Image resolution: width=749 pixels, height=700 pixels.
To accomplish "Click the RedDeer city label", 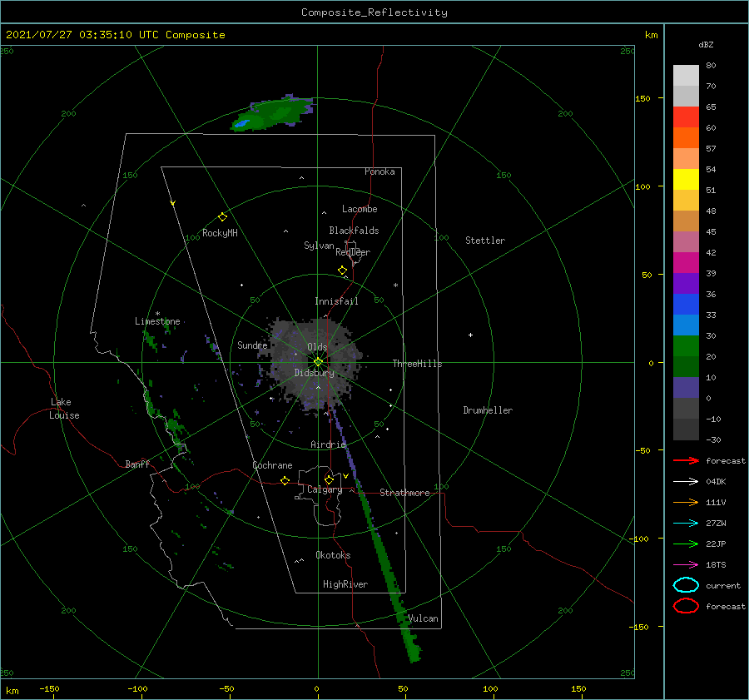I will [353, 252].
